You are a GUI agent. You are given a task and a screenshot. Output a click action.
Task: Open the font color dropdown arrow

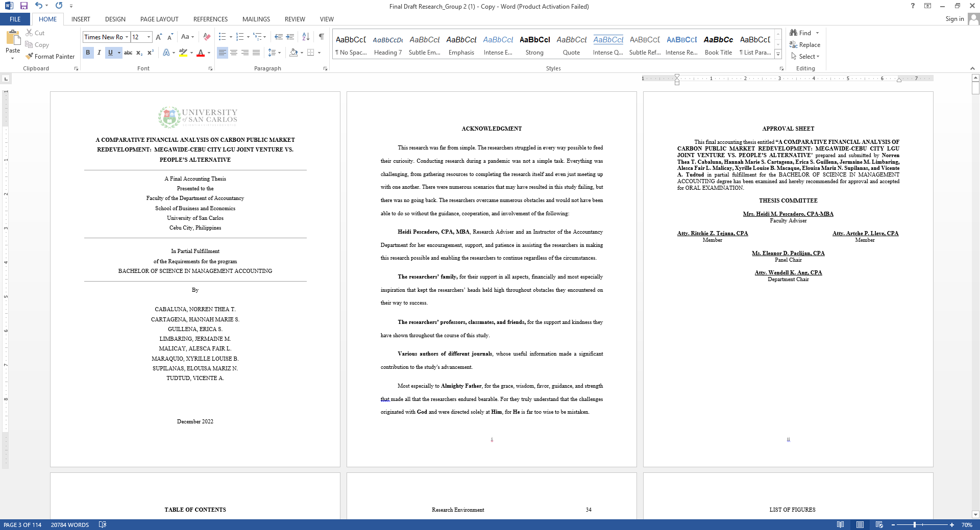[209, 53]
